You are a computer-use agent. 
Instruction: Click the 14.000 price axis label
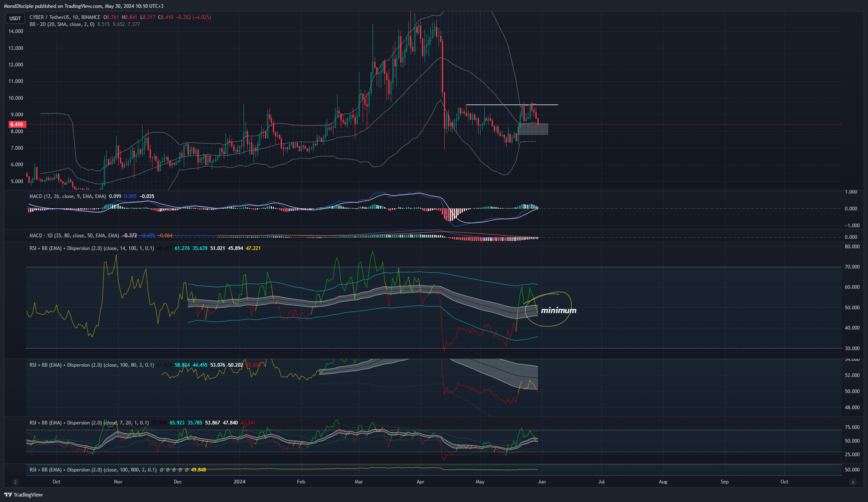[16, 31]
